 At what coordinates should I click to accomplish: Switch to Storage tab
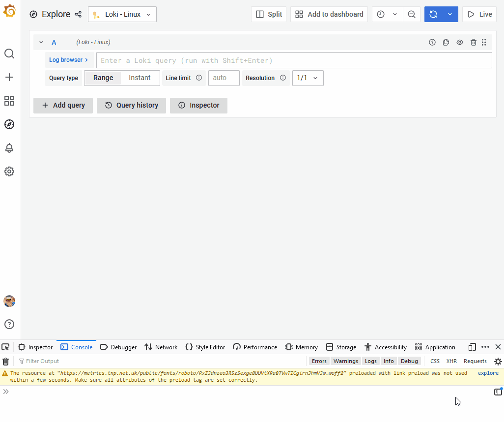[x=341, y=347]
